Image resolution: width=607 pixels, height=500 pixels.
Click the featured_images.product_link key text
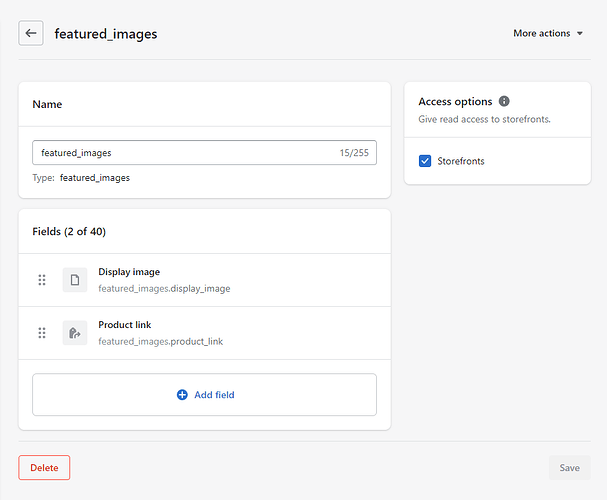click(160, 342)
